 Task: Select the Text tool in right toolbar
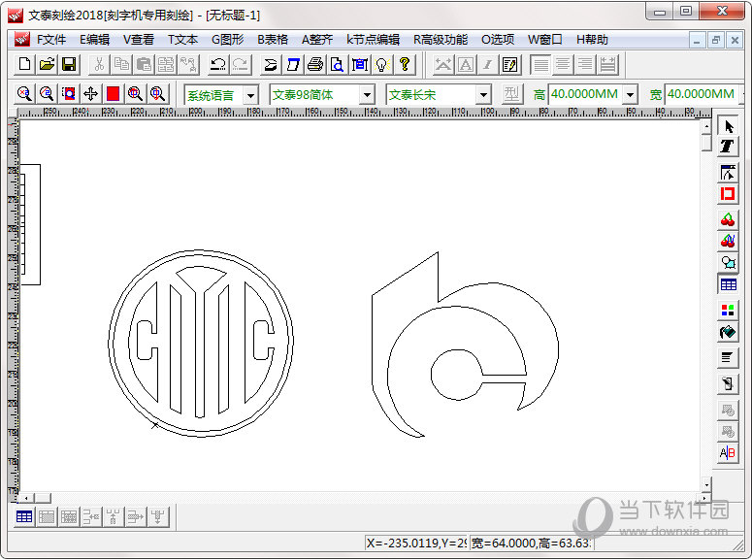[x=728, y=147]
